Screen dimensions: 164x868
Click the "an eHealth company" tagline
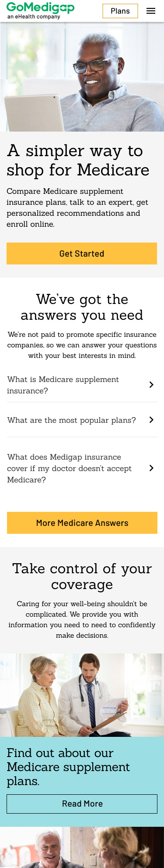[x=34, y=17]
